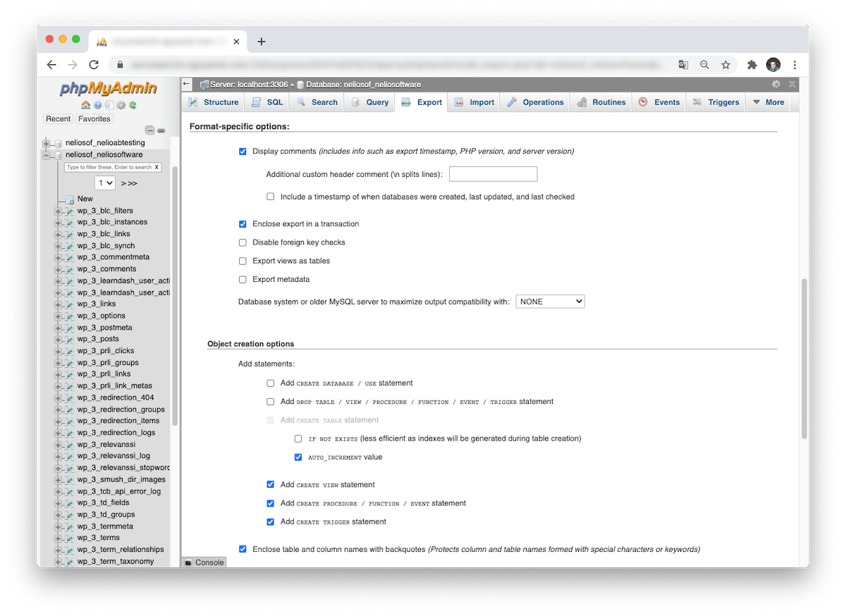Image resolution: width=846 pixels, height=616 pixels.
Task: Click the clear filter X icon
Action: click(157, 167)
